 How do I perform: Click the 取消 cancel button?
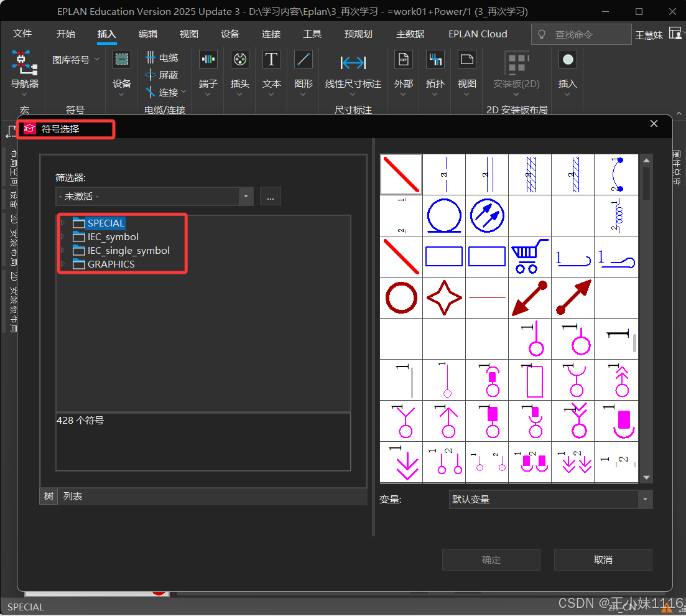(x=603, y=559)
